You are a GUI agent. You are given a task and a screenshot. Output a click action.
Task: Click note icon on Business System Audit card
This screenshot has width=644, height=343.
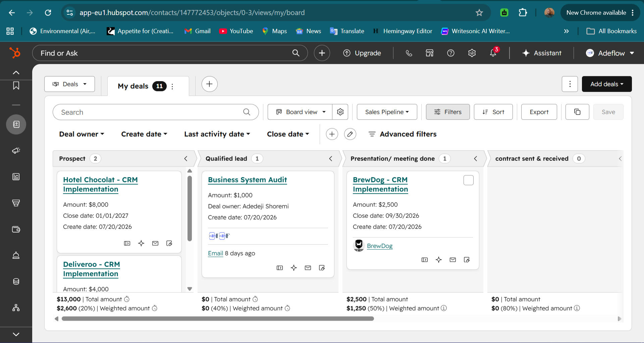[322, 268]
